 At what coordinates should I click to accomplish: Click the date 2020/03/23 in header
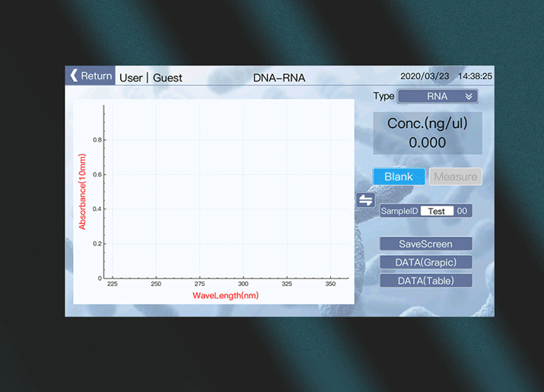tap(425, 76)
